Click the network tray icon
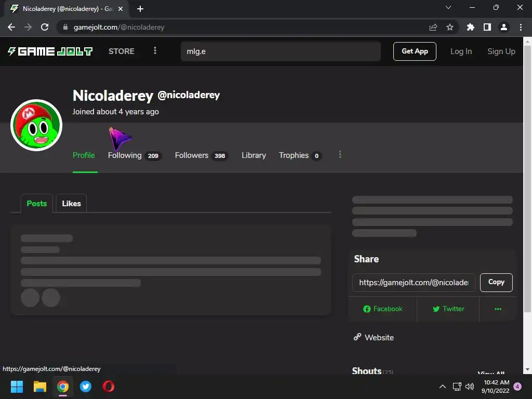Screen dimensions: 532x399 (x=457, y=387)
